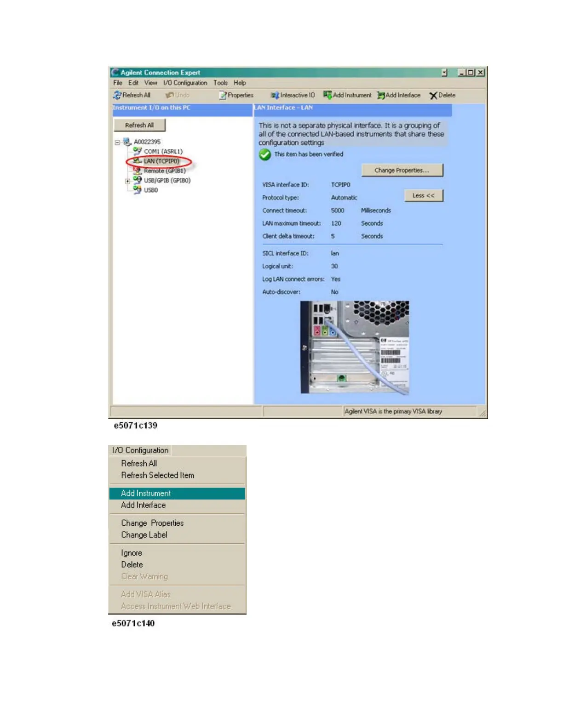Select the A0022395 computer icon
The width and height of the screenshot is (563, 728).
(x=127, y=142)
